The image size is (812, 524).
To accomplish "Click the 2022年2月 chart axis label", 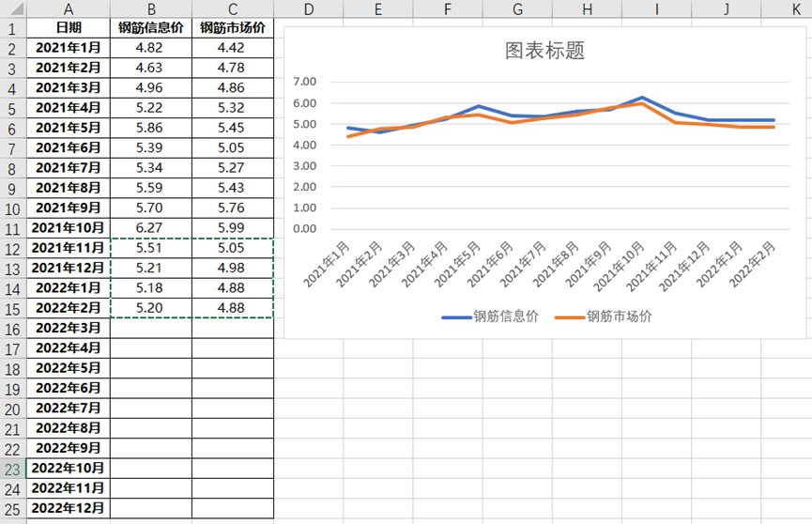I will pos(752,264).
